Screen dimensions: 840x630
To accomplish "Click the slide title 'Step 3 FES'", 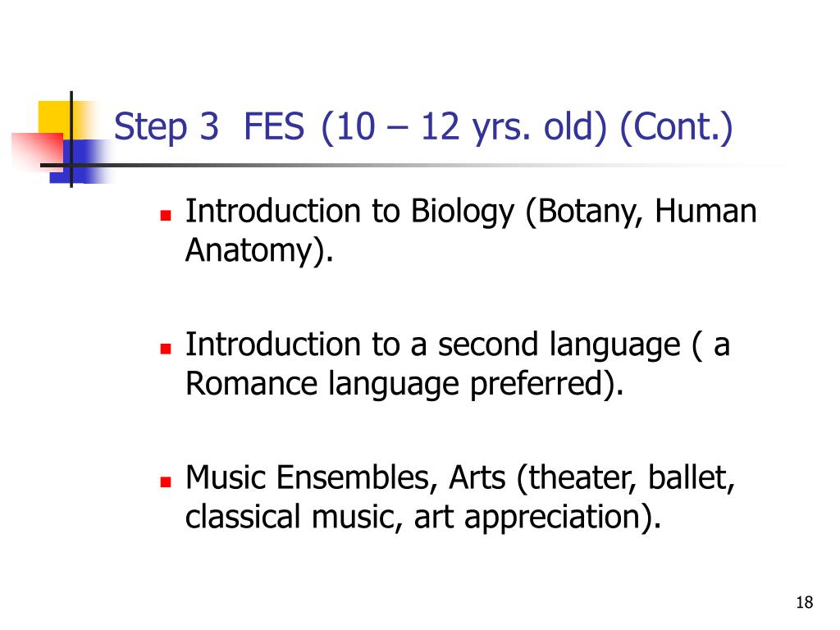I will 209,127.
